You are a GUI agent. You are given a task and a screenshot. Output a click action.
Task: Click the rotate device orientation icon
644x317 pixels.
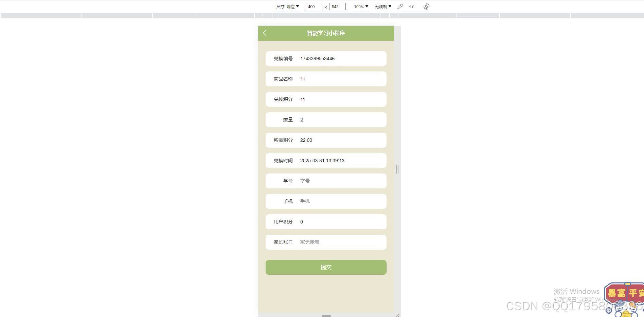point(426,6)
